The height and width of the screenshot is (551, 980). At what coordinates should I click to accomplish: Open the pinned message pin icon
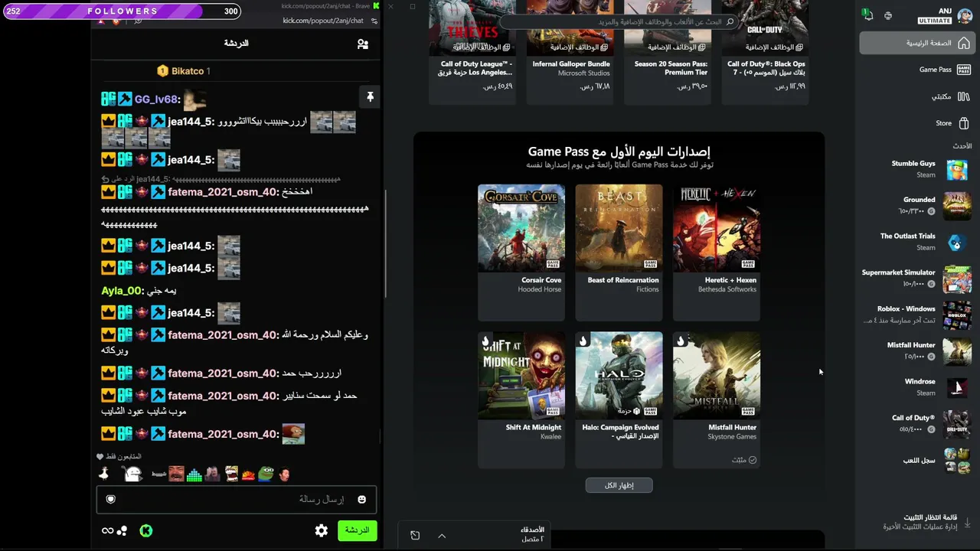pos(370,96)
